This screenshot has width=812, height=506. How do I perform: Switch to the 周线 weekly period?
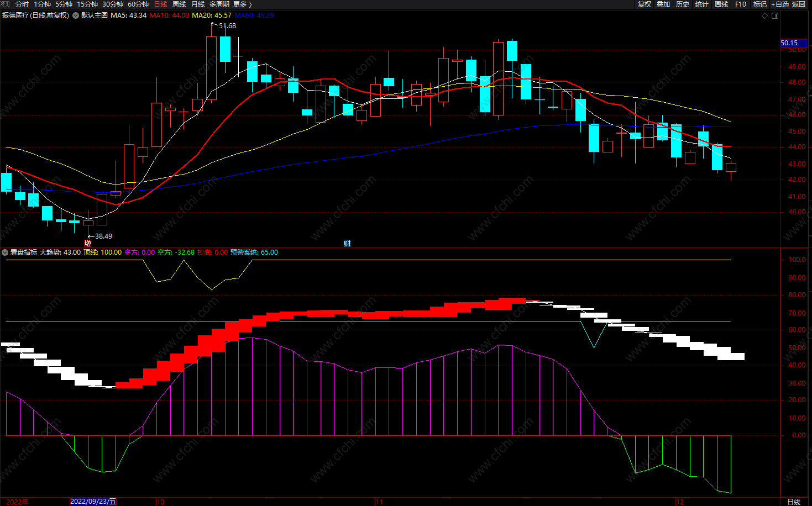click(179, 4)
